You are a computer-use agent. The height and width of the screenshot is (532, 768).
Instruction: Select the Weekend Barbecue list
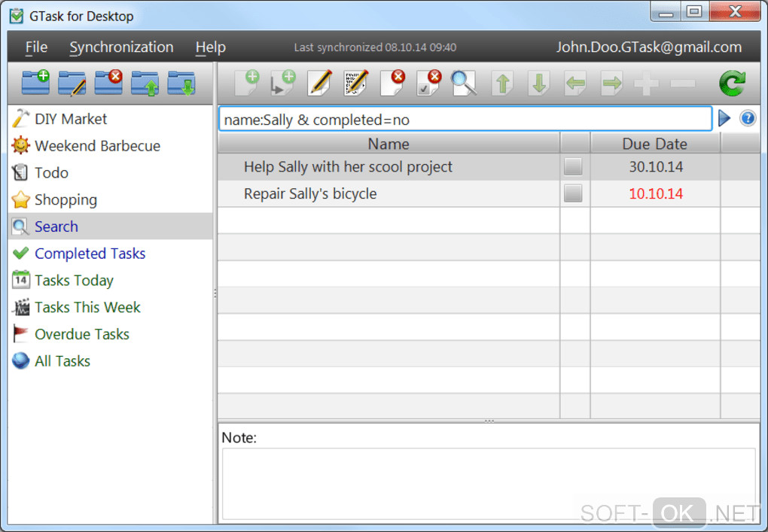tap(111, 146)
